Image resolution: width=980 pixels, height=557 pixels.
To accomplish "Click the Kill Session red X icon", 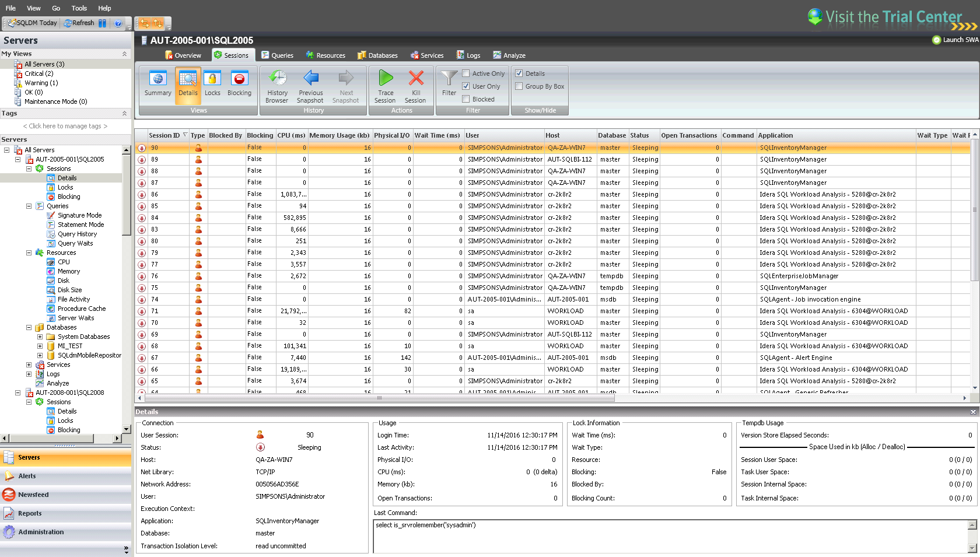I will pos(415,79).
